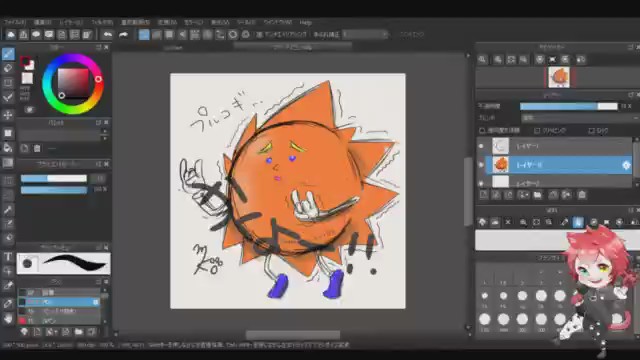The width and height of the screenshot is (640, 360).
Task: Toggle visibility of the selected orange layer
Action: 481,165
